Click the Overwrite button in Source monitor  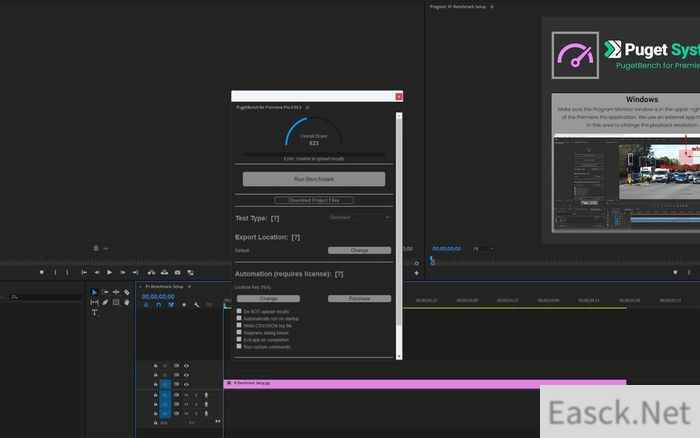click(x=165, y=272)
